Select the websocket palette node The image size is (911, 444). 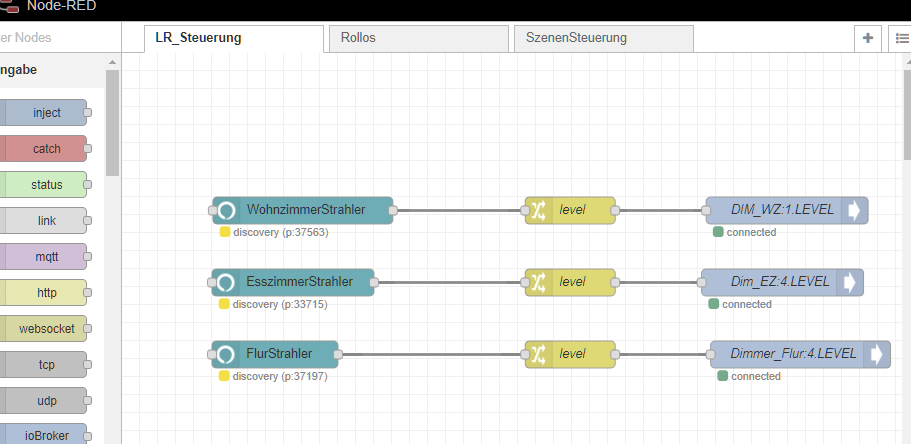tap(43, 329)
